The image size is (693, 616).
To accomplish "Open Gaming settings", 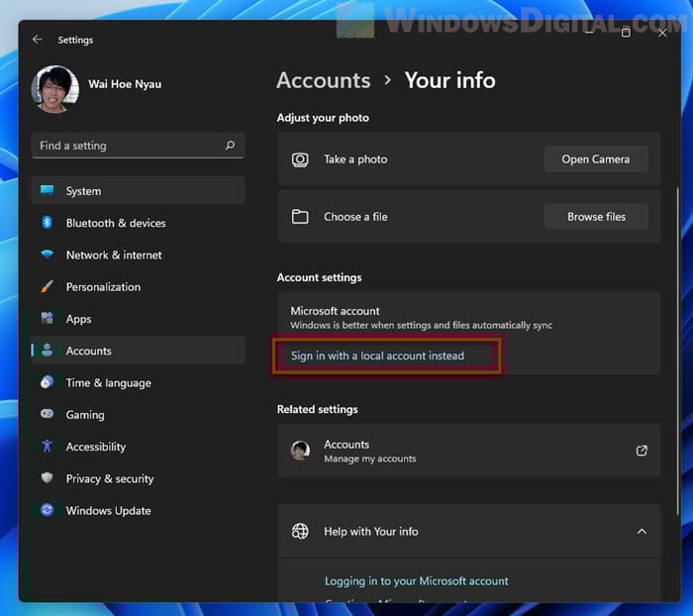I will coord(138,414).
